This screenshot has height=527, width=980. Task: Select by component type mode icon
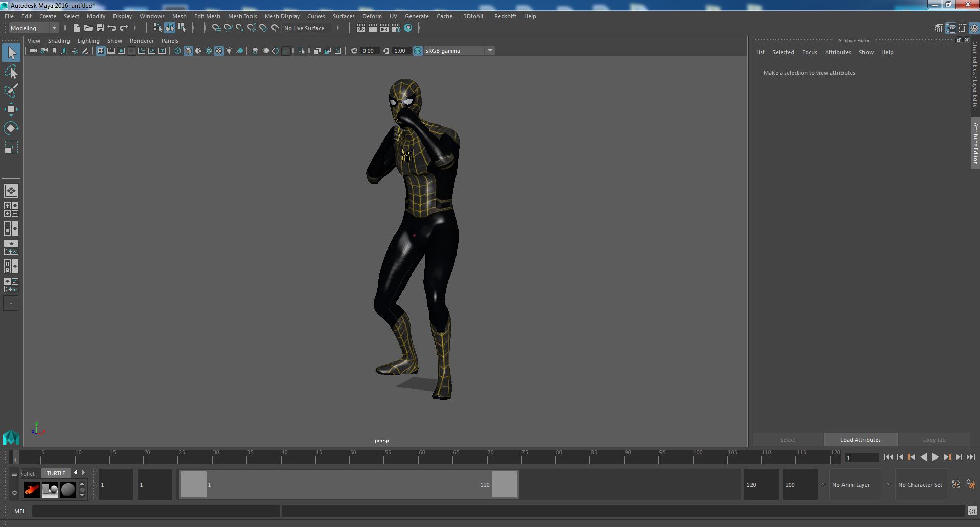[x=181, y=28]
